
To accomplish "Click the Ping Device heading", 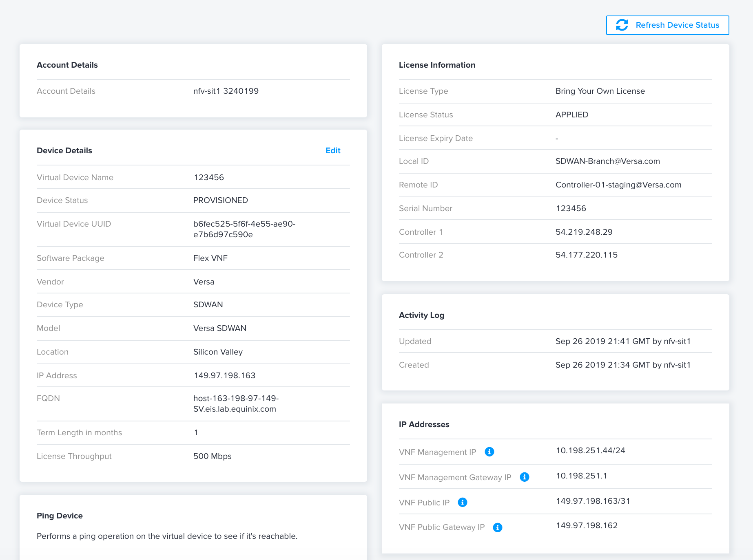I will point(60,516).
